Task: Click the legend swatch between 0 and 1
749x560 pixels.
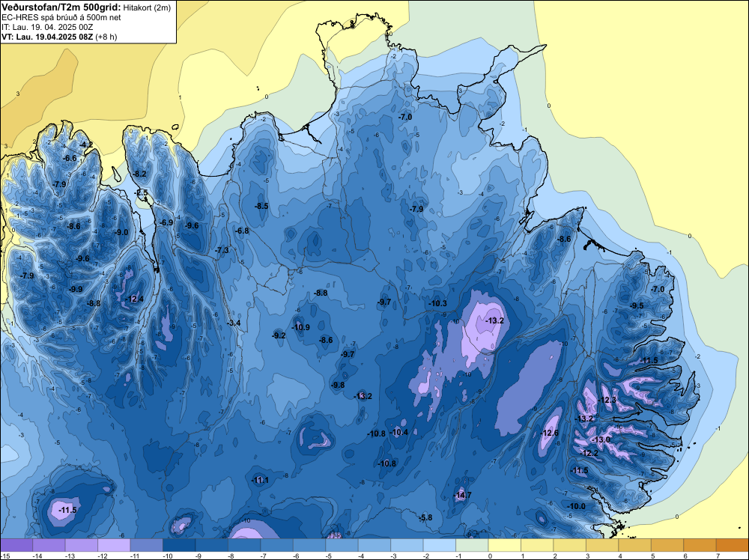Action: 504,545
